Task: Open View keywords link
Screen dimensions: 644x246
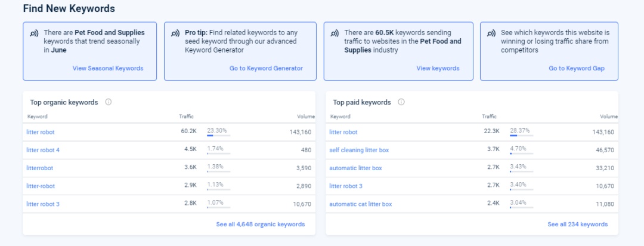Action: 438,68
